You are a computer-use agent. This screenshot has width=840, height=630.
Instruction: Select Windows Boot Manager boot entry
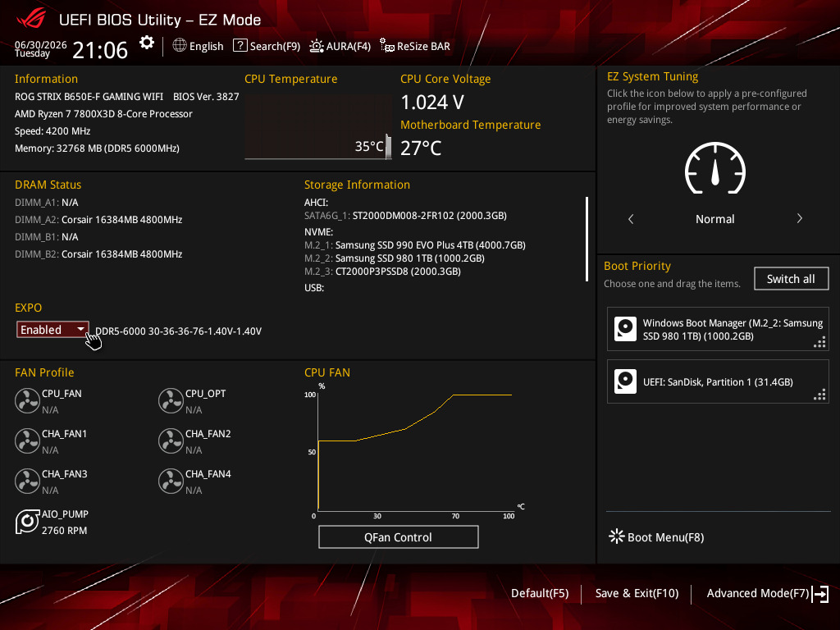718,329
